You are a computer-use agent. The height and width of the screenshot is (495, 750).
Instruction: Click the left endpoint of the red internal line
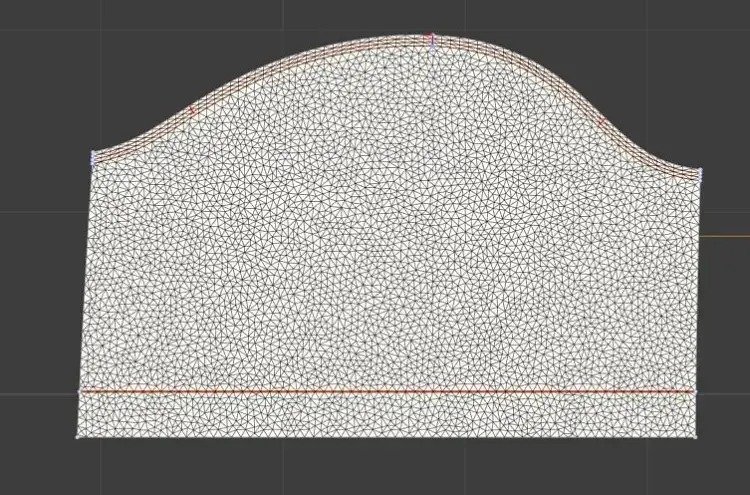point(80,392)
